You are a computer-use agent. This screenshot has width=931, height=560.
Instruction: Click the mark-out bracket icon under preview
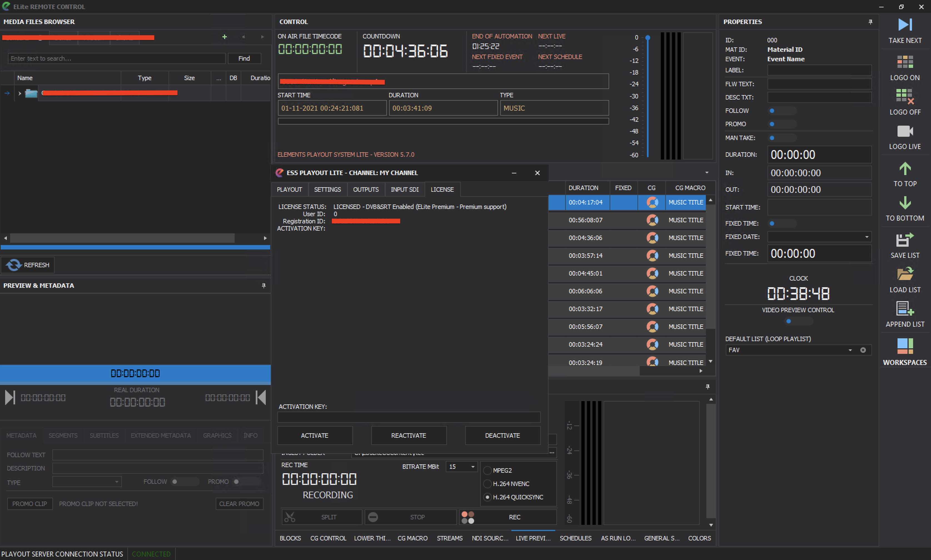coord(260,397)
